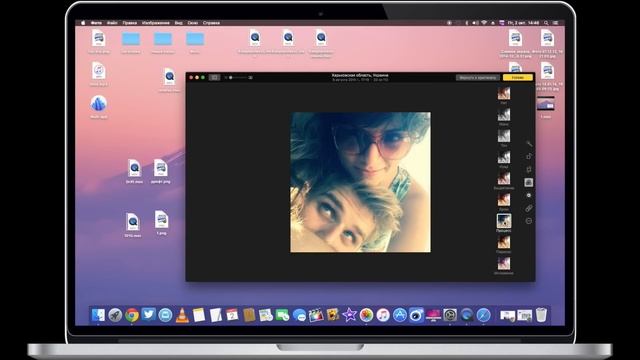Open the Изображение menu
Viewport: 640px width, 360px height.
(x=156, y=23)
